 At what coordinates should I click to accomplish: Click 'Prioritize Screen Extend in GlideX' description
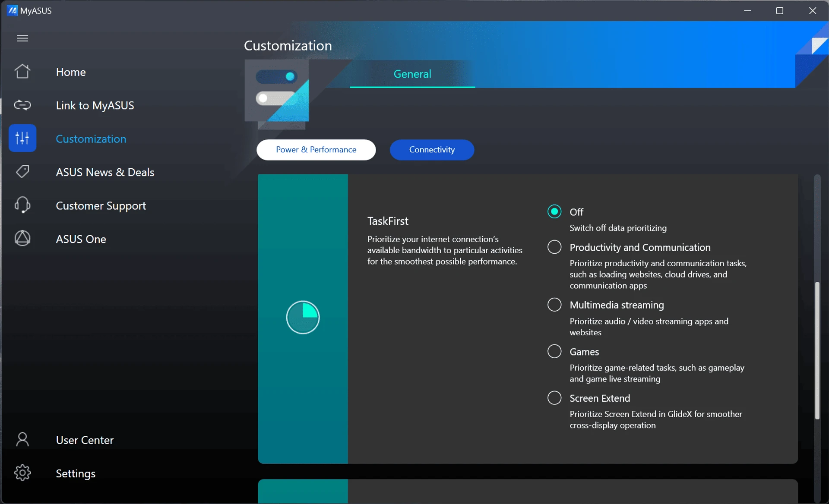click(x=656, y=419)
